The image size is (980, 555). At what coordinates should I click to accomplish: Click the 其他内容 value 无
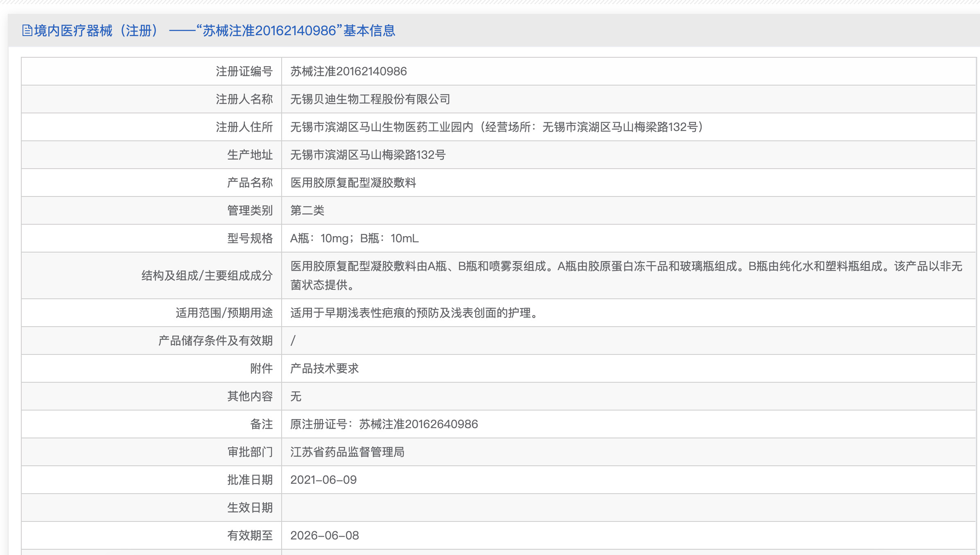[296, 397]
